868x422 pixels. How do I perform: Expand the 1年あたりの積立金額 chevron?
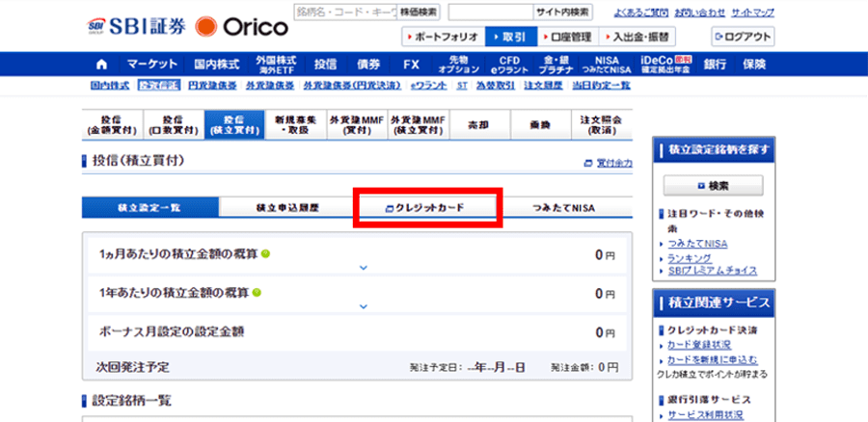click(x=364, y=307)
